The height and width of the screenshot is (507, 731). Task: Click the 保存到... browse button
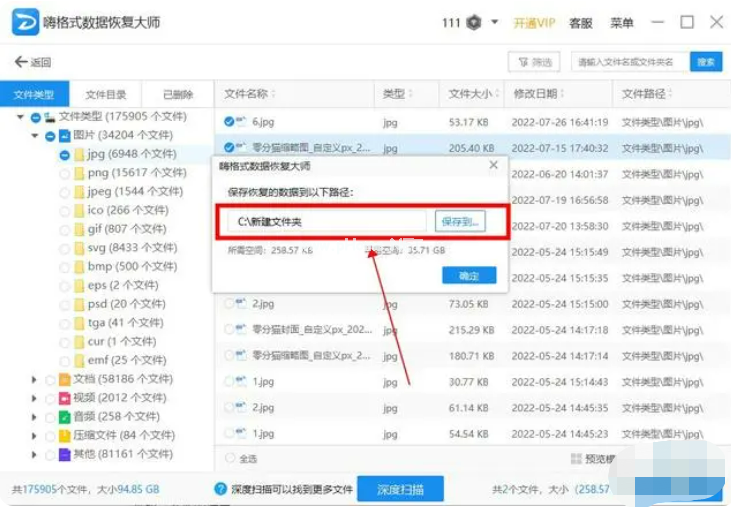460,222
